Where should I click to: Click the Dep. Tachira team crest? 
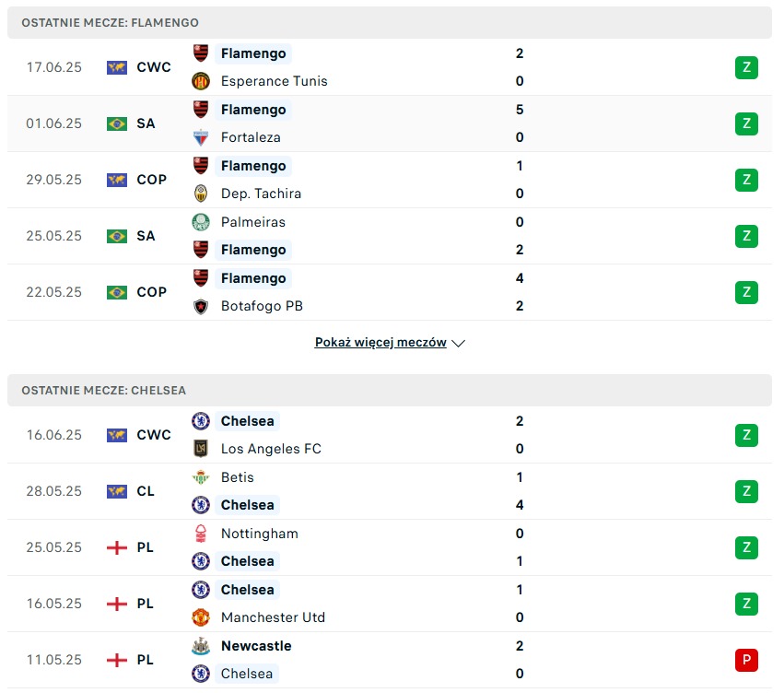pos(201,194)
